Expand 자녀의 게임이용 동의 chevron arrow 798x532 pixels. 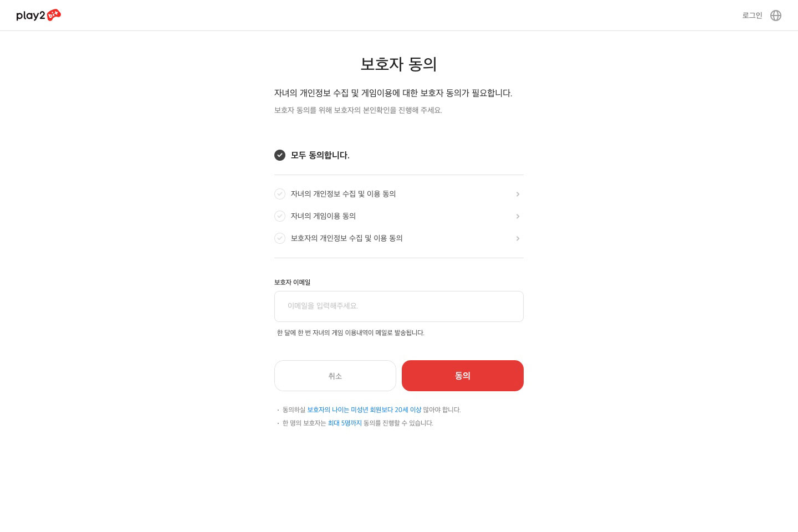pos(518,216)
